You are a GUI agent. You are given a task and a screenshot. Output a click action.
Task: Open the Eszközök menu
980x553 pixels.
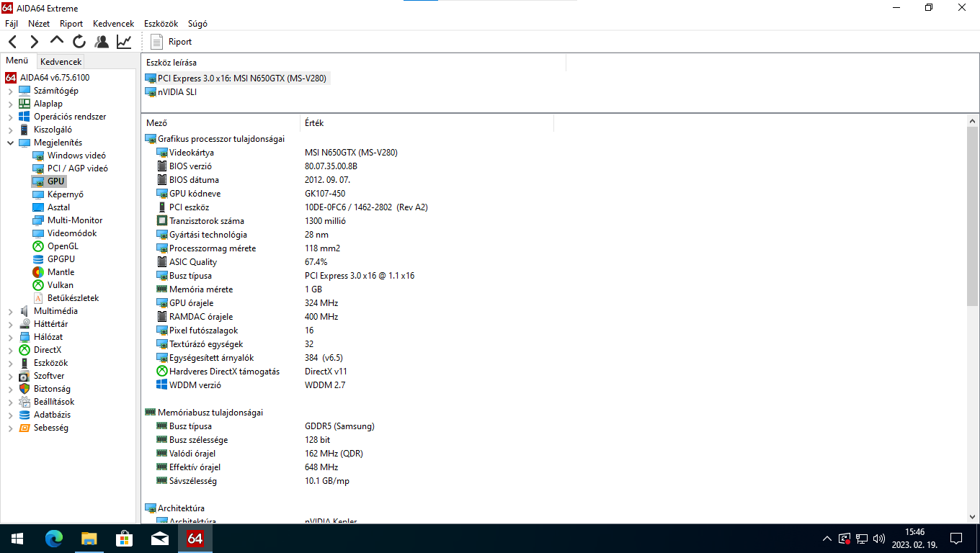tap(161, 24)
